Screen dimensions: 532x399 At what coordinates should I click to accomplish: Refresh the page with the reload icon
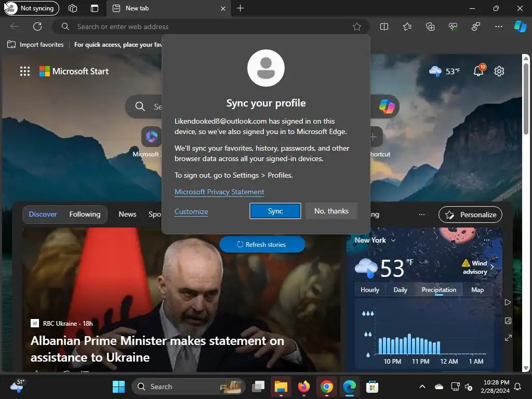click(37, 26)
